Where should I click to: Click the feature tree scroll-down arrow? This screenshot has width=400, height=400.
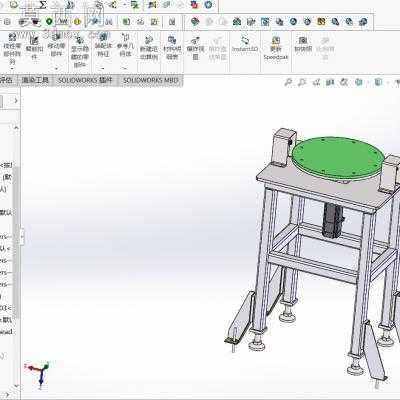16,386
